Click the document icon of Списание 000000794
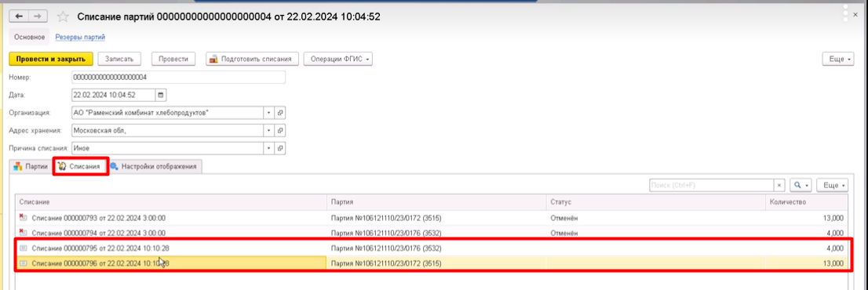Viewport: 868px width, 290px height. pos(24,233)
